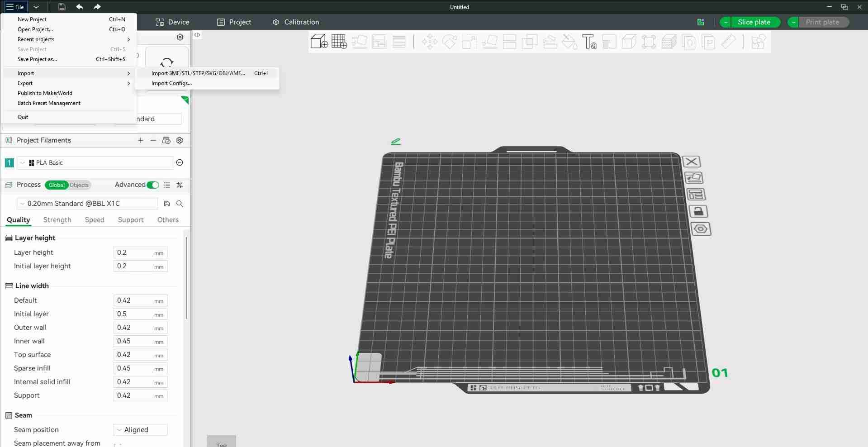Open the Slice plate dropdown arrow
This screenshot has width=868, height=447.
click(726, 22)
